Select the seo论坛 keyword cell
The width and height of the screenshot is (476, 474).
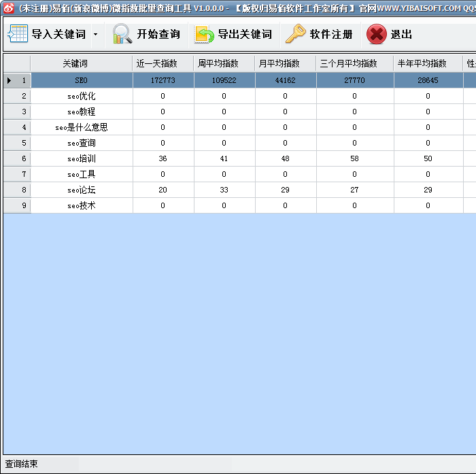tap(82, 190)
